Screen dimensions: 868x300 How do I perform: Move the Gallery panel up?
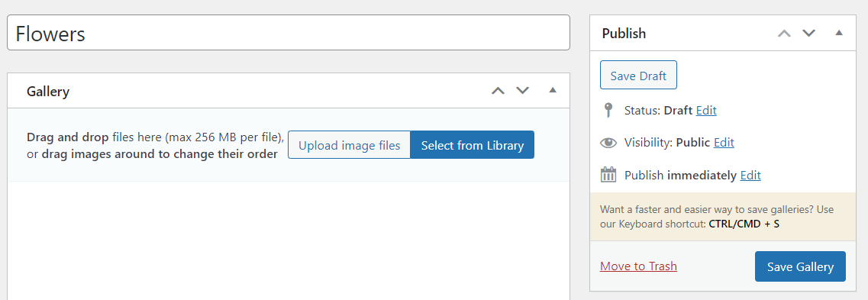coord(499,90)
